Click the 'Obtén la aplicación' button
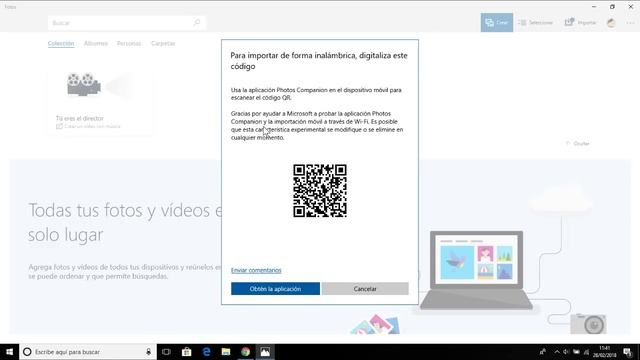Viewport: 640px width, 360px height. [275, 289]
